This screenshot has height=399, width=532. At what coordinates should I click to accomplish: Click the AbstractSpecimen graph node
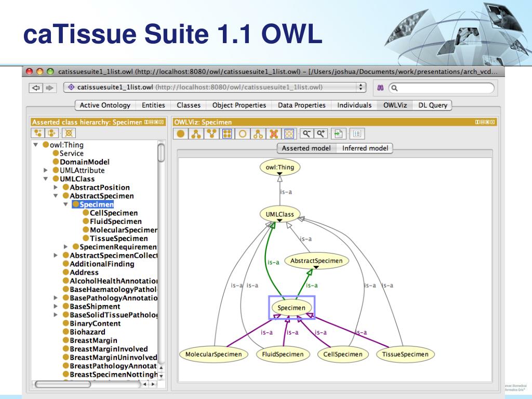(316, 261)
